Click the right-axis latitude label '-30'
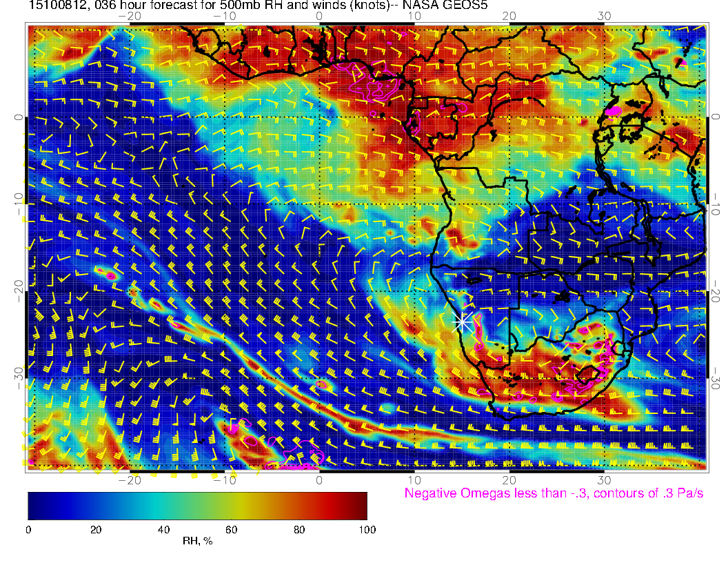Viewport: 728px width, 563px height. point(716,378)
